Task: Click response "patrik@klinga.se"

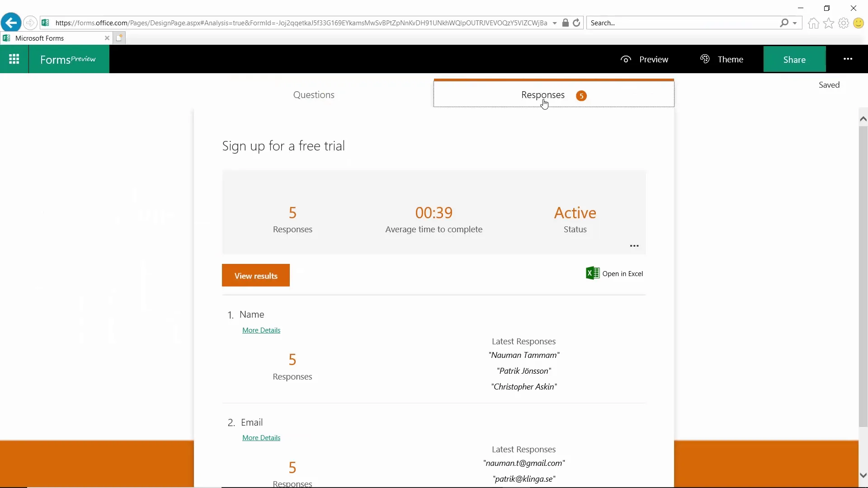Action: [x=524, y=479]
